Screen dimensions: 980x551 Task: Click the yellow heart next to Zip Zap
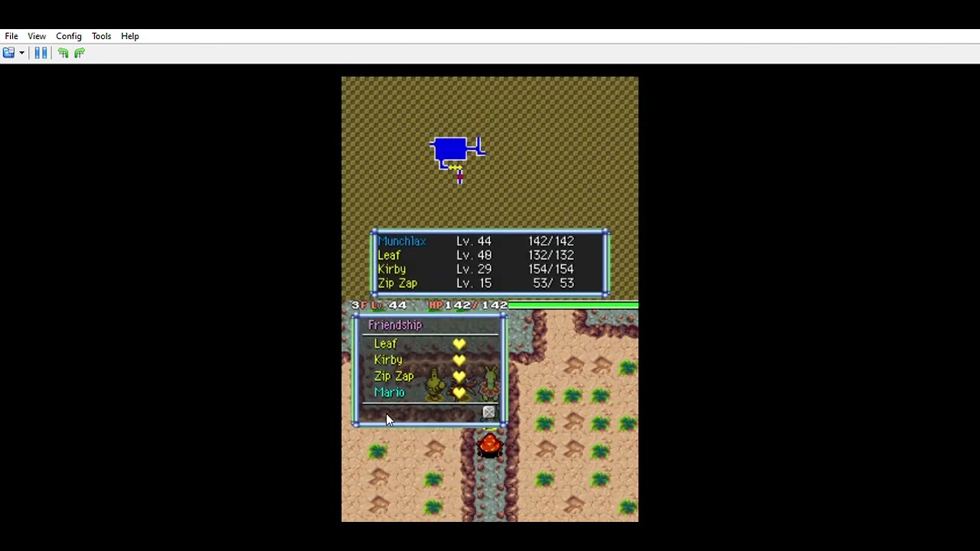click(459, 377)
